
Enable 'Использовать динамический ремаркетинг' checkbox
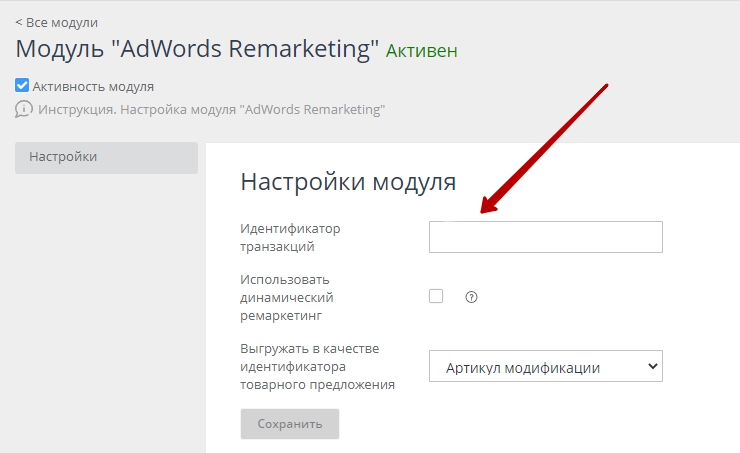click(436, 296)
